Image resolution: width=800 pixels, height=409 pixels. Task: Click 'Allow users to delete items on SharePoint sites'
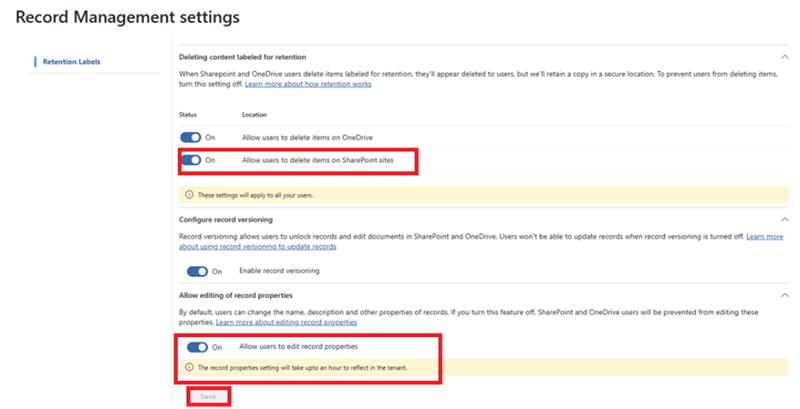318,160
